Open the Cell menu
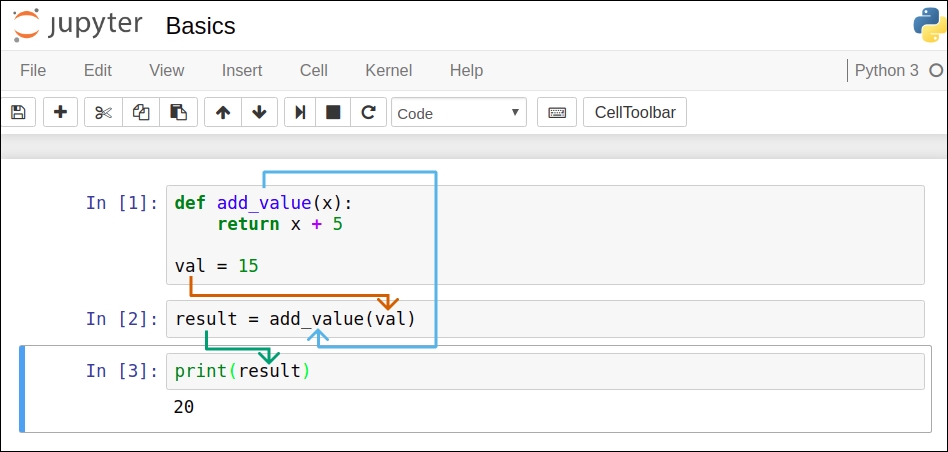 [x=314, y=70]
